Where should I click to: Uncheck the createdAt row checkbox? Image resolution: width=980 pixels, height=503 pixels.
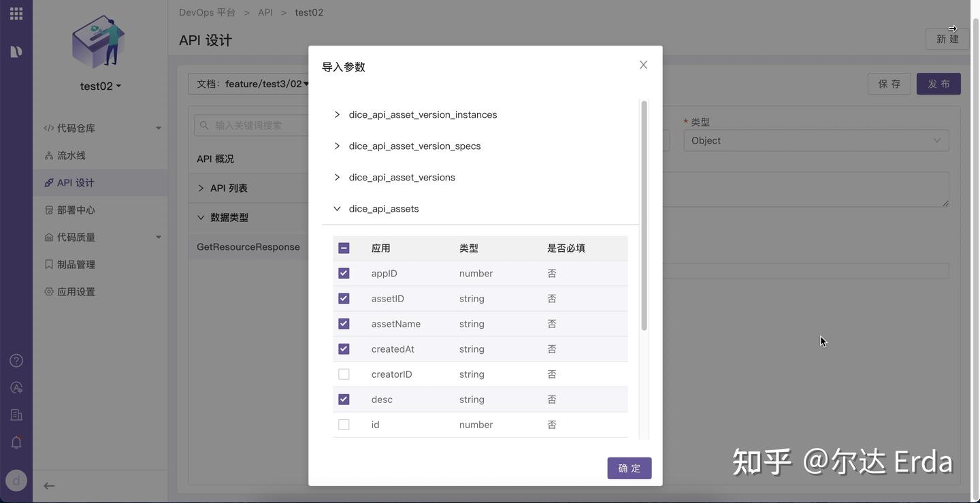(x=344, y=349)
